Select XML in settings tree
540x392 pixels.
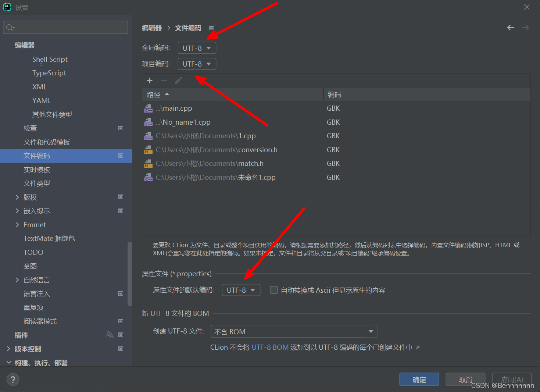(x=39, y=87)
